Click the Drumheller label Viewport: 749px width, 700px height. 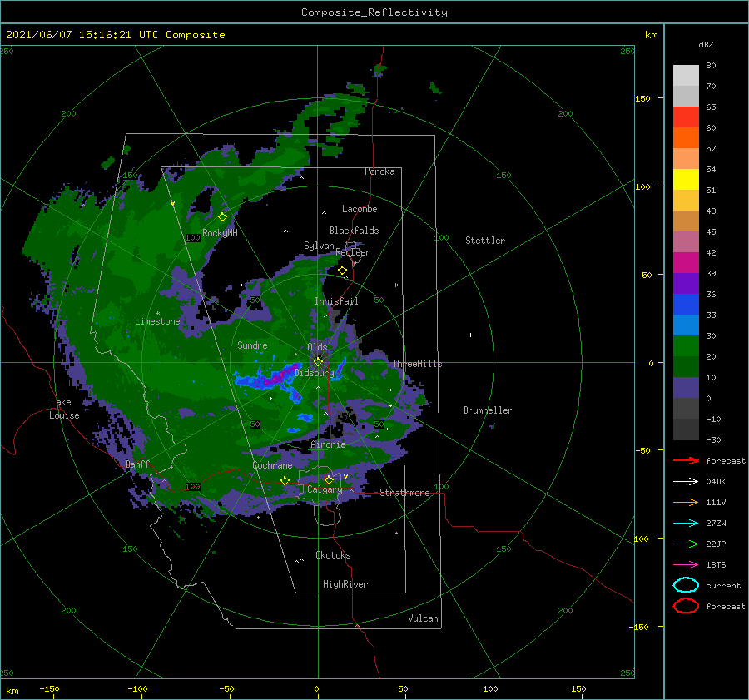(x=488, y=410)
